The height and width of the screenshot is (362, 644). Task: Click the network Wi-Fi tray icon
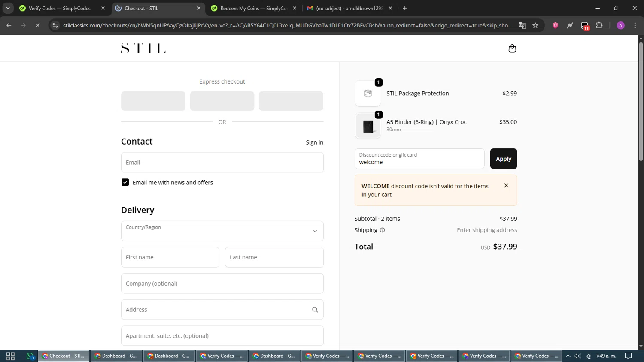pyautogui.click(x=588, y=356)
